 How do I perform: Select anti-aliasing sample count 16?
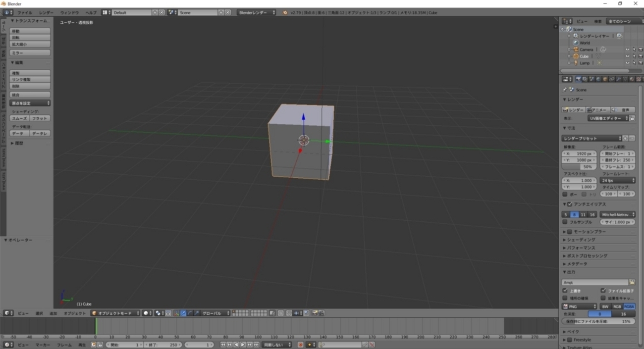[x=592, y=214]
